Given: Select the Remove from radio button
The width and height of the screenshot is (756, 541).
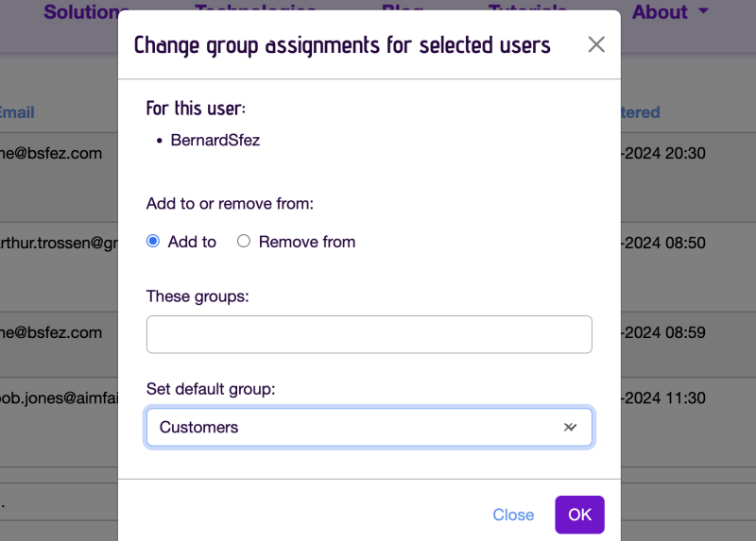Looking at the screenshot, I should pyautogui.click(x=244, y=241).
